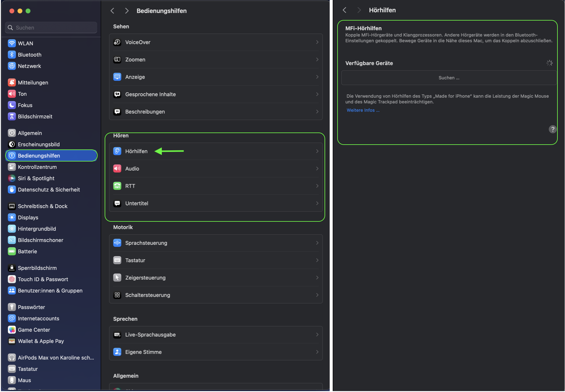565x392 pixels.
Task: Click the Bluetooth icon in sidebar
Action: (12, 55)
